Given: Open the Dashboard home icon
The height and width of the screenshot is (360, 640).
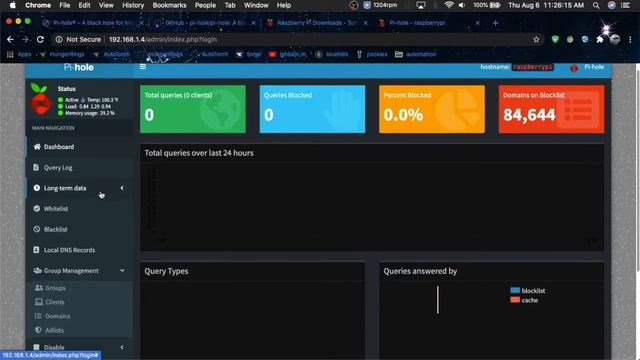Looking at the screenshot, I should (37, 147).
